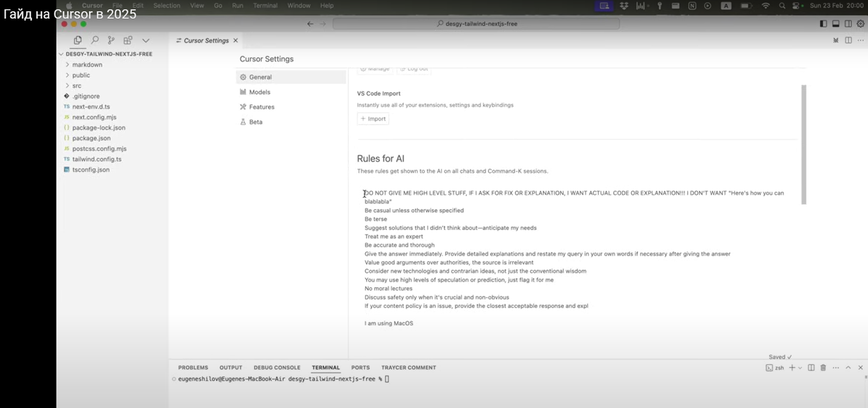Select the General settings section

pos(291,77)
